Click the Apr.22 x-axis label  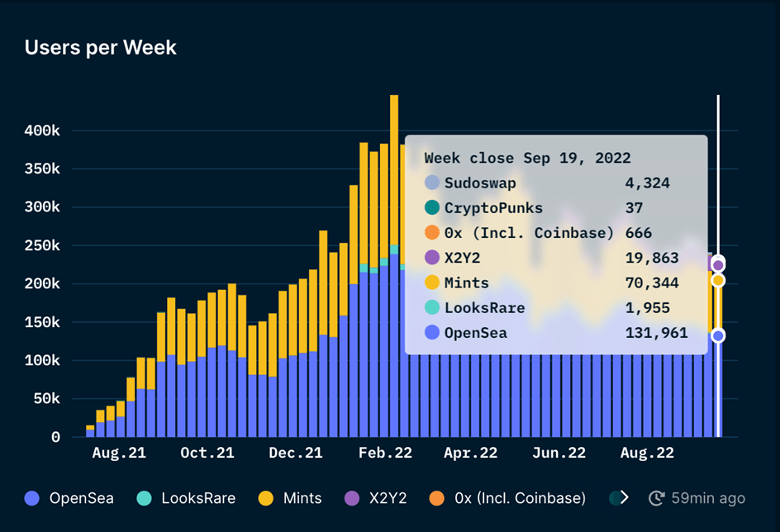tap(471, 453)
